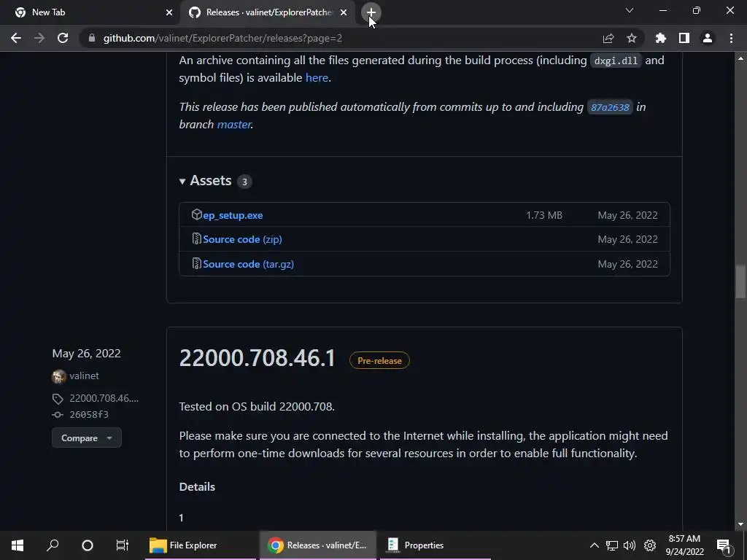Close the New Tab tab
747x560 pixels.
click(x=169, y=12)
